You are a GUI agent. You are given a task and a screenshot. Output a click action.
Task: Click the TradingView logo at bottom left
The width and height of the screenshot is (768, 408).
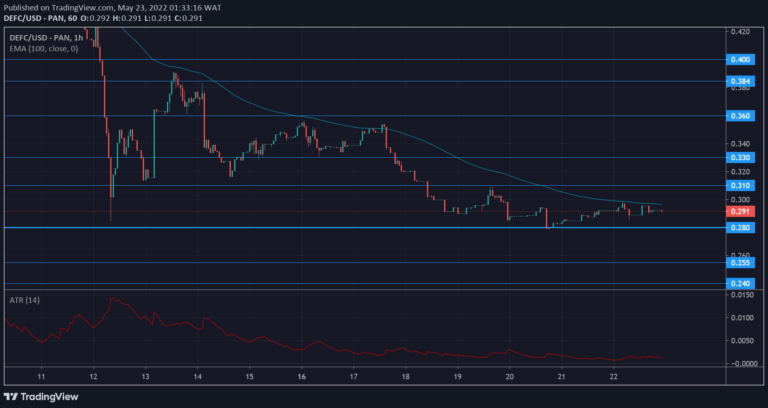tap(41, 397)
